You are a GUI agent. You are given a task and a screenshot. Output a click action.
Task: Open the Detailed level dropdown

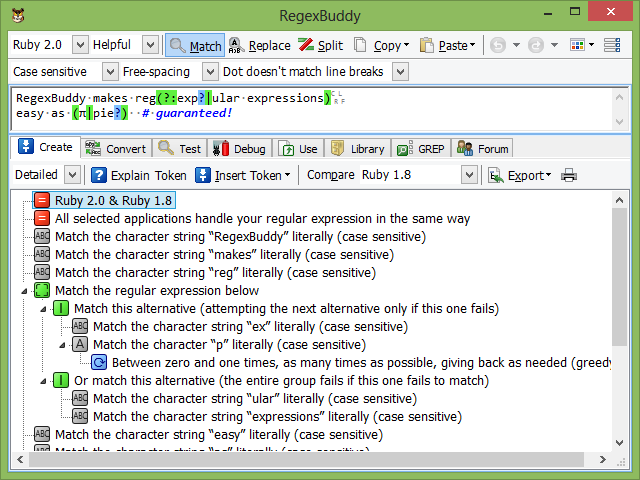point(72,175)
